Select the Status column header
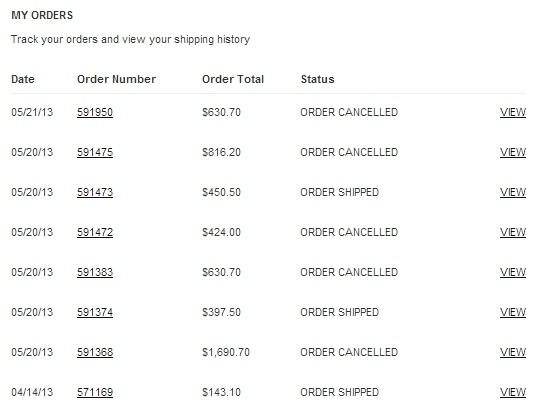 318,79
